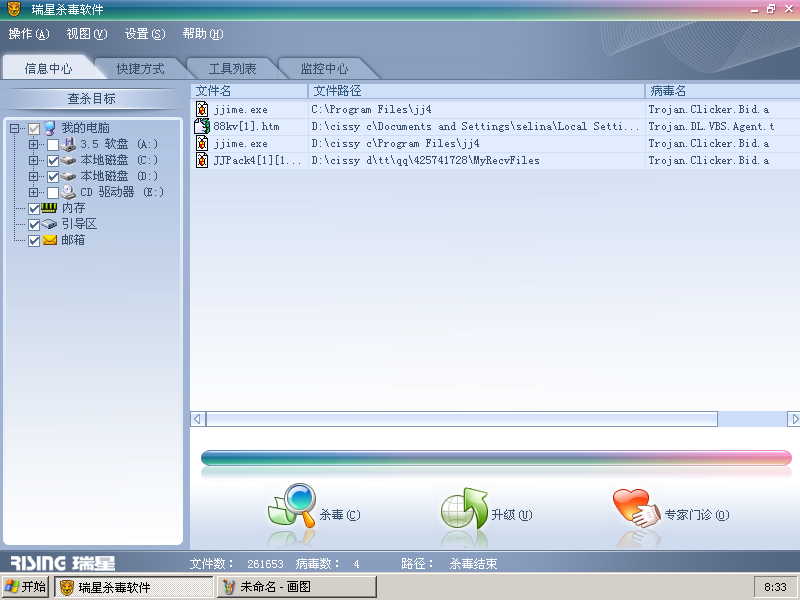Click the scan progress bar
This screenshot has width=800, height=600.
tap(496, 458)
